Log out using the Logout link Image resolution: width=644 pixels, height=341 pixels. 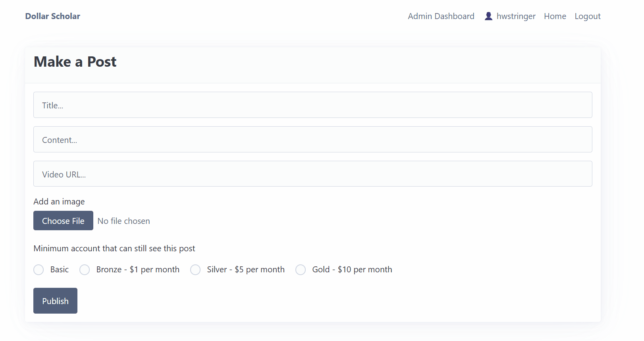587,16
